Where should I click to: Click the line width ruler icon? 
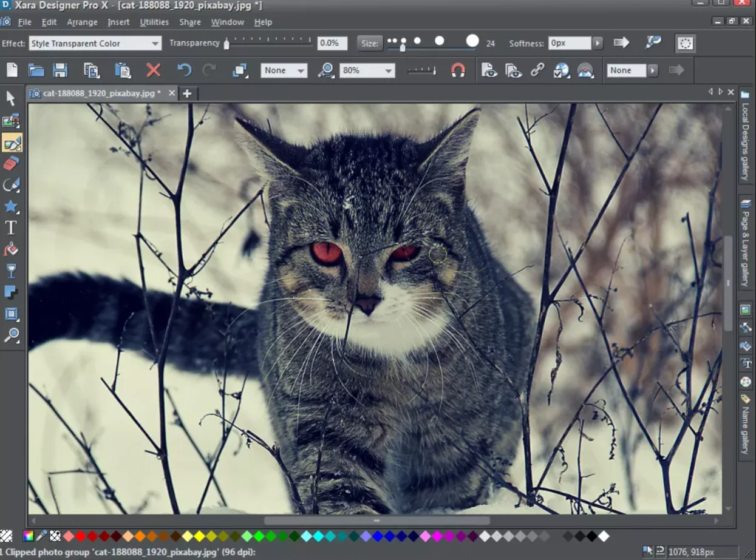click(421, 70)
